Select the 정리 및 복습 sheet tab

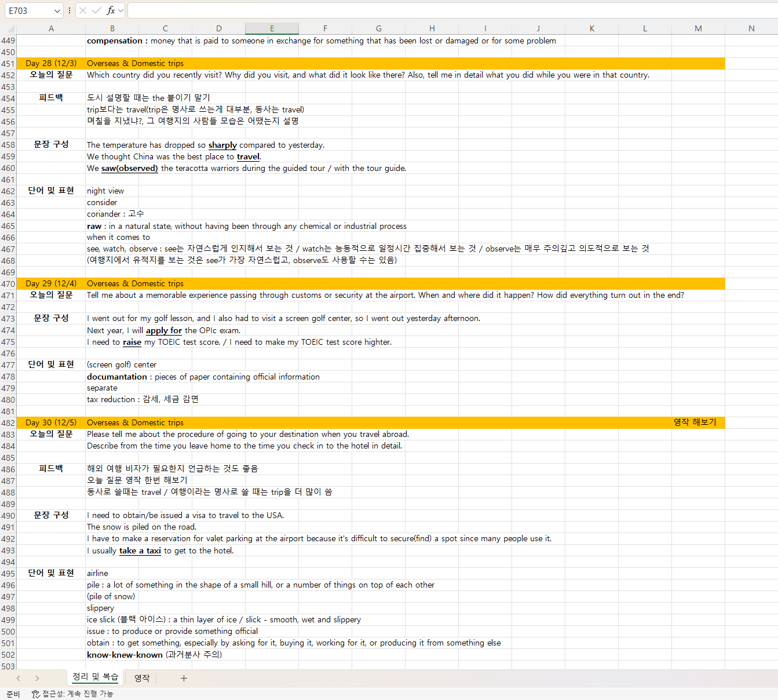[x=95, y=677]
